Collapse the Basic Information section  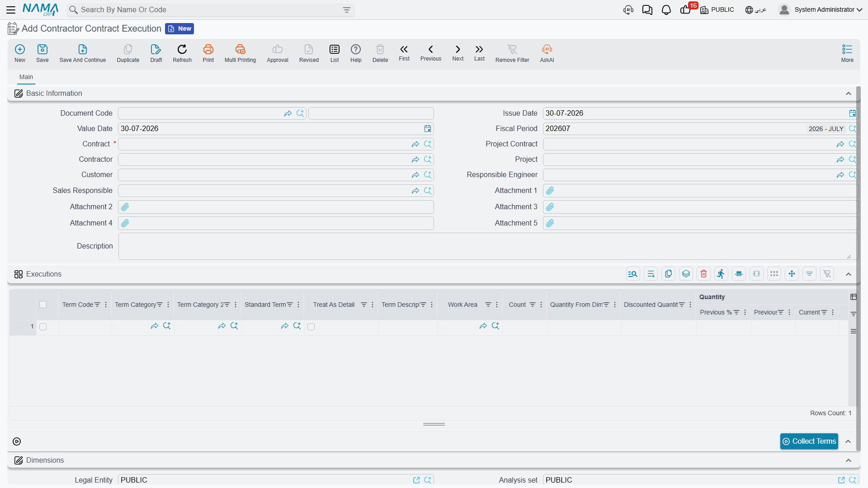(x=849, y=94)
